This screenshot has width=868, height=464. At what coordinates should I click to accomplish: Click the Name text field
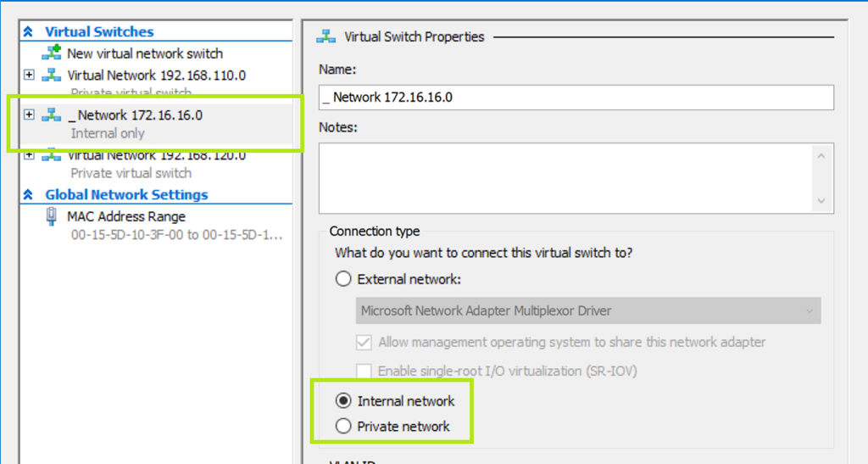[x=576, y=98]
